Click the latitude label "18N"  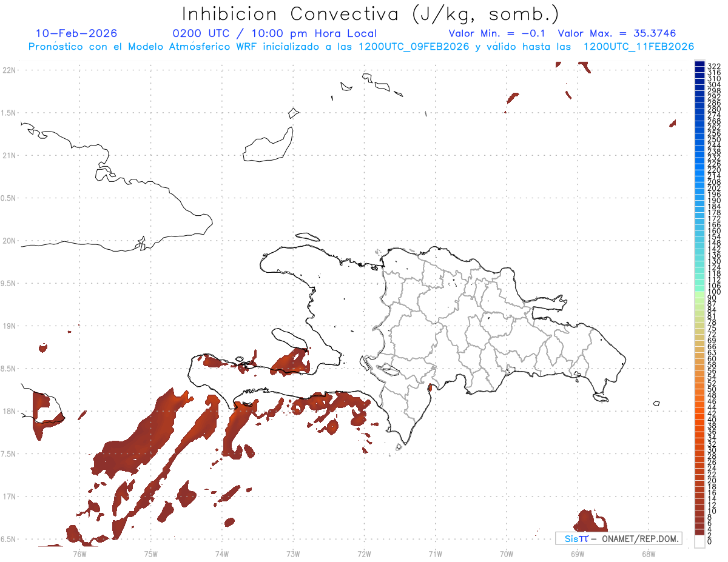point(9,411)
